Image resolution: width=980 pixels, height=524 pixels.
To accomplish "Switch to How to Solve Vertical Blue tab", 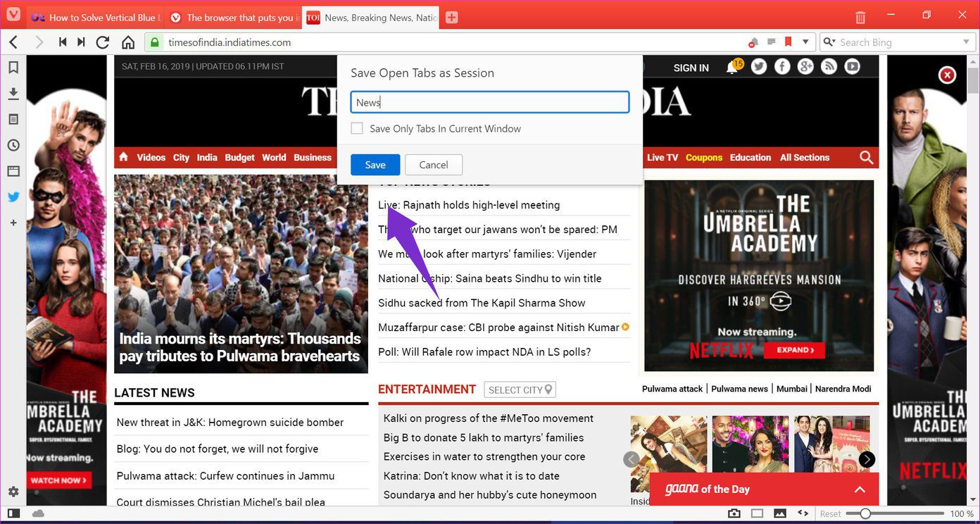I will (x=97, y=18).
